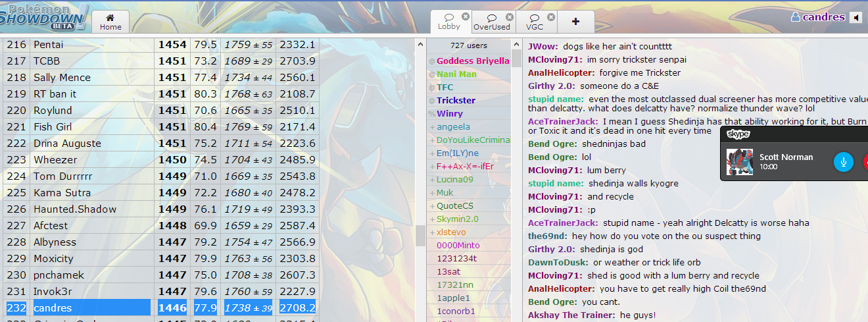
Task: Click the Pokémon Showdown logo
Action: tap(43, 16)
